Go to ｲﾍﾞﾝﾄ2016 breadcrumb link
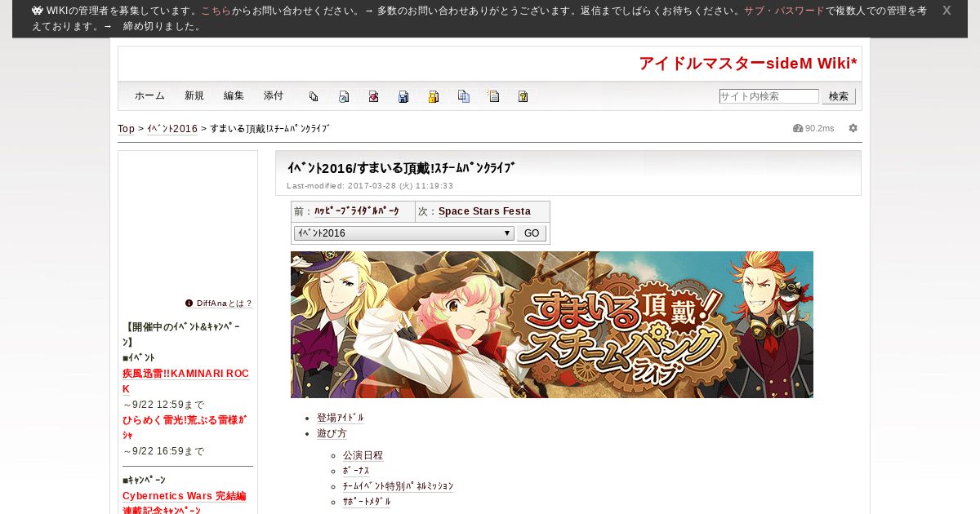This screenshot has height=514, width=980. pos(172,129)
